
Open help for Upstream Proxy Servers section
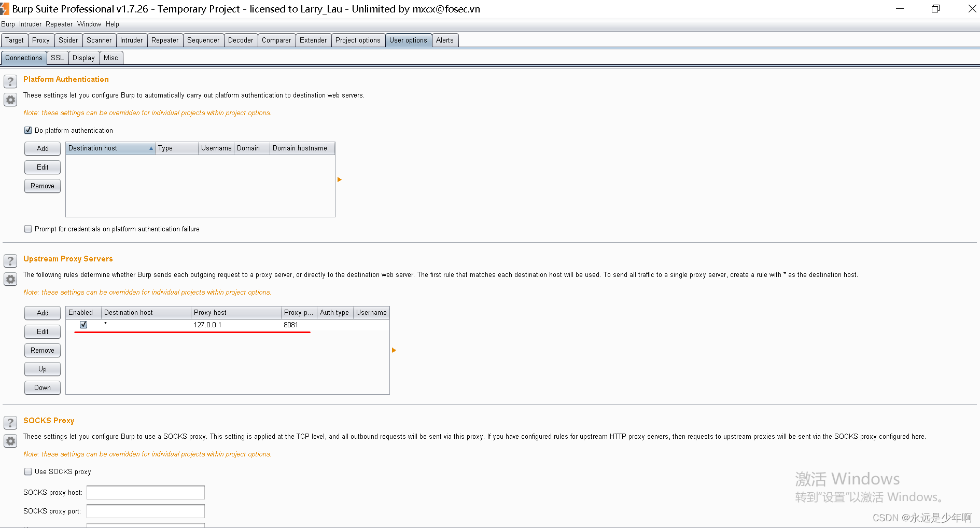[10, 261]
